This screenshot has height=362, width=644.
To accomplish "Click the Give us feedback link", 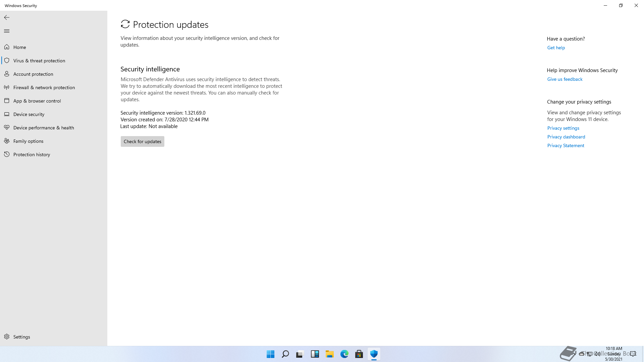I will click(565, 79).
